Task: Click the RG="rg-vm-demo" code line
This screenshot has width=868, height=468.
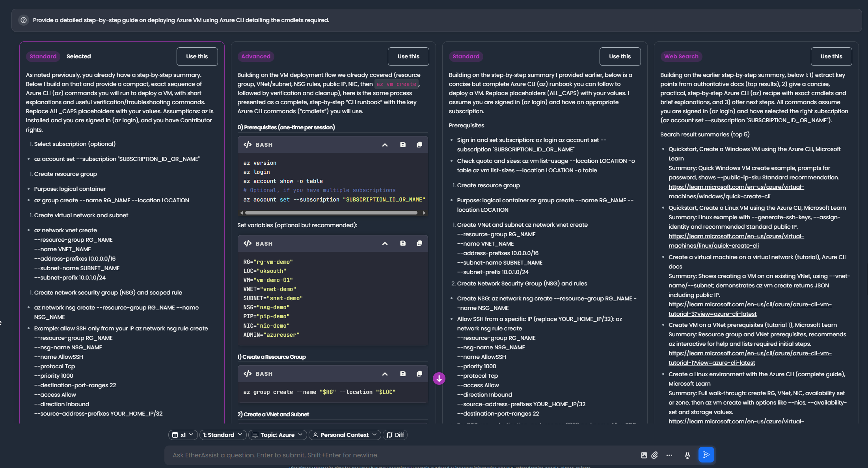Action: click(x=268, y=262)
